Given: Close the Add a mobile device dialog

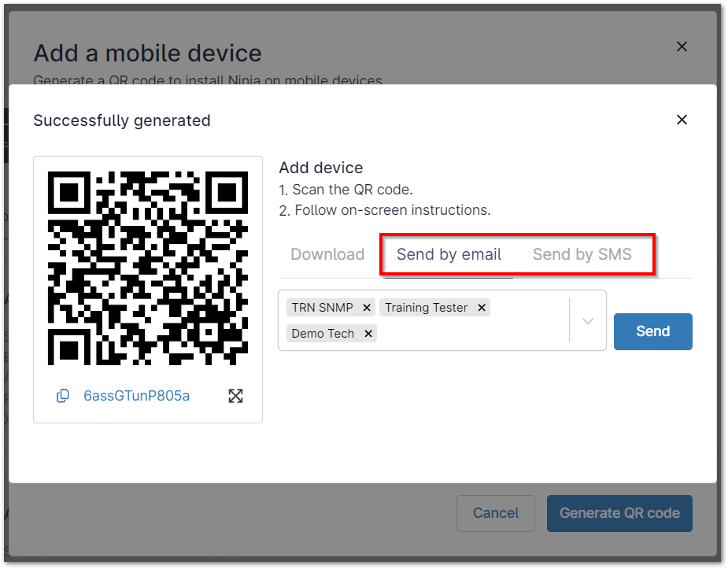Looking at the screenshot, I should (682, 46).
